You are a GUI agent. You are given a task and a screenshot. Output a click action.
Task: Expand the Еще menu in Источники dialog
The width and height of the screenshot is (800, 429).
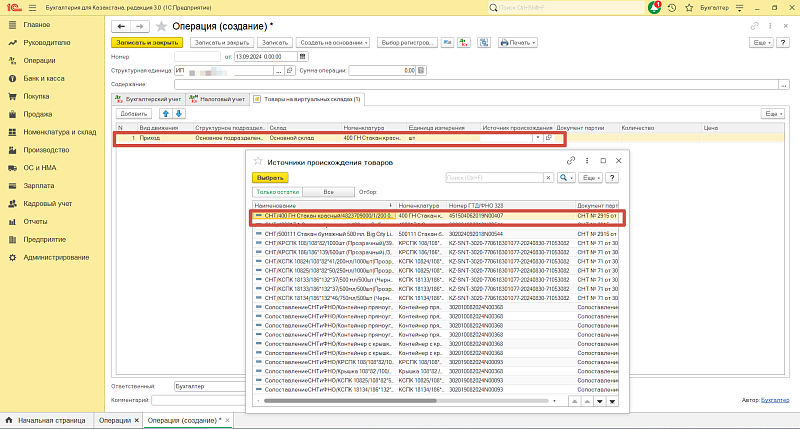tap(591, 177)
